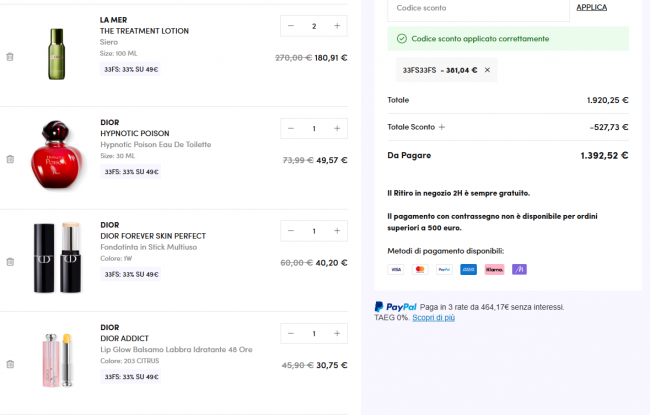Open Dior Forever Skin Perfect stick image

57,257
